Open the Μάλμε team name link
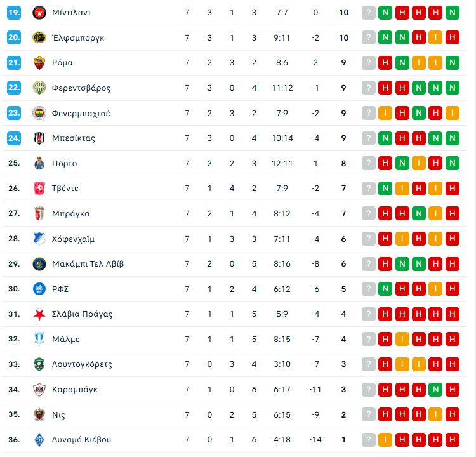This screenshot has height=457, width=476. pos(66,340)
